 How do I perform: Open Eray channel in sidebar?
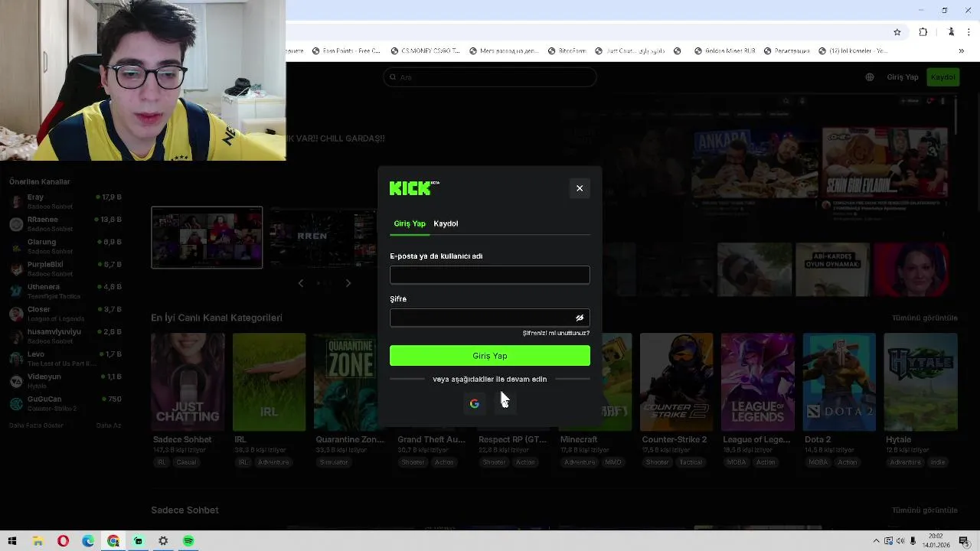pyautogui.click(x=65, y=201)
